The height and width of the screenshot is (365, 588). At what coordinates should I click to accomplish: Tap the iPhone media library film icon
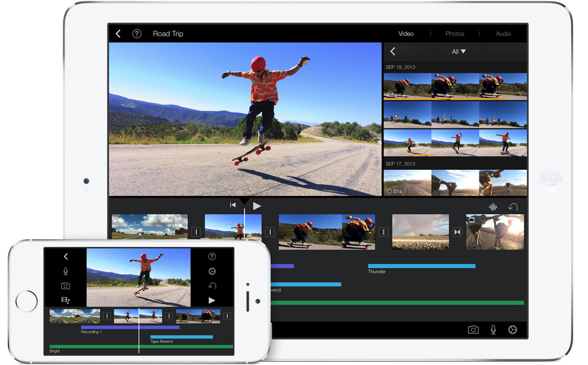pyautogui.click(x=65, y=300)
